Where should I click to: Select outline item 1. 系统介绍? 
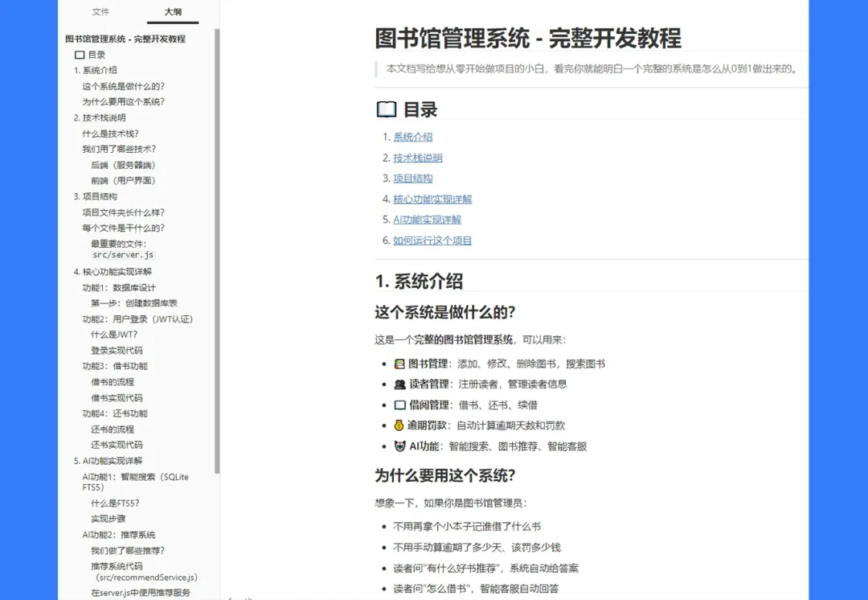coord(95,70)
